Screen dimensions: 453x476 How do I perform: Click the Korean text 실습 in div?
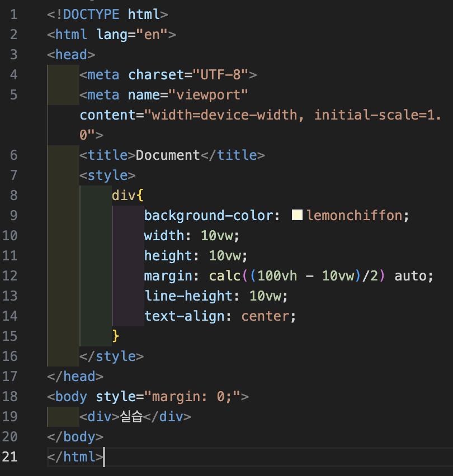(x=131, y=417)
